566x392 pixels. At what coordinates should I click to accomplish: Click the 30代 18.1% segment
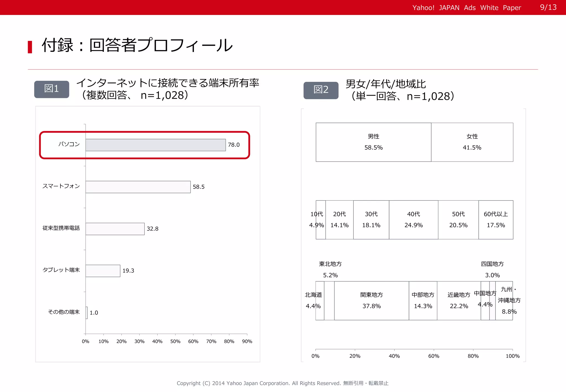[371, 220]
